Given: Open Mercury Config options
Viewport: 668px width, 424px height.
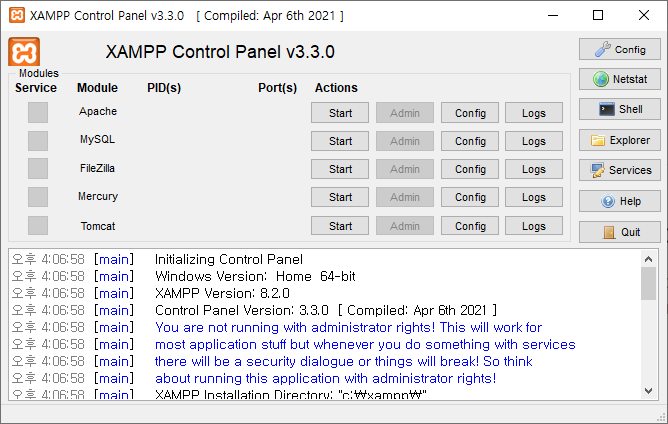Looking at the screenshot, I should 470,197.
